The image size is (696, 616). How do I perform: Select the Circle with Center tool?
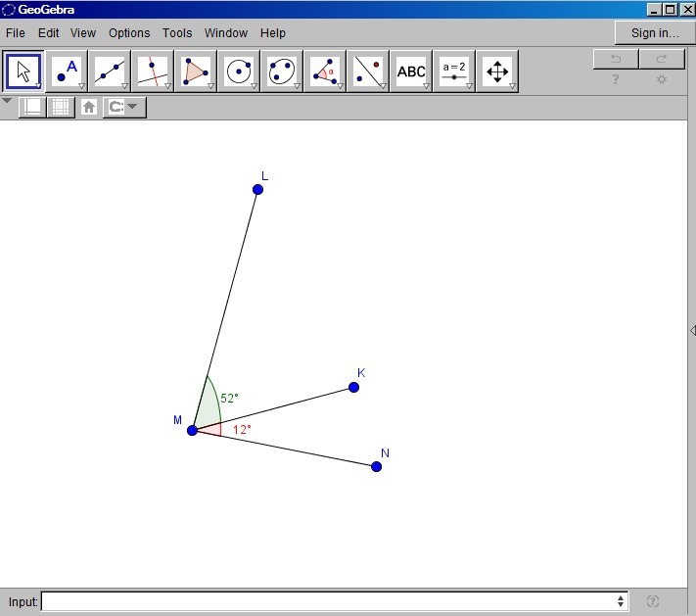[x=238, y=71]
